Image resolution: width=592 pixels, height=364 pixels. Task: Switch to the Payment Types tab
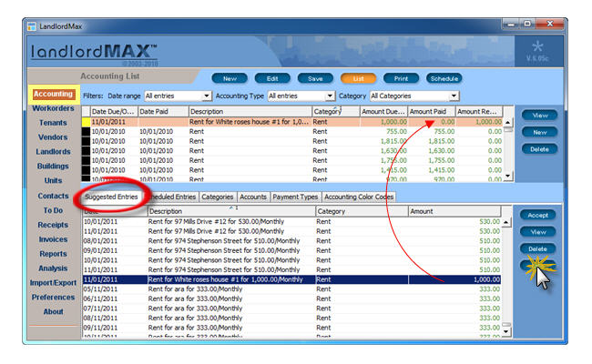295,197
